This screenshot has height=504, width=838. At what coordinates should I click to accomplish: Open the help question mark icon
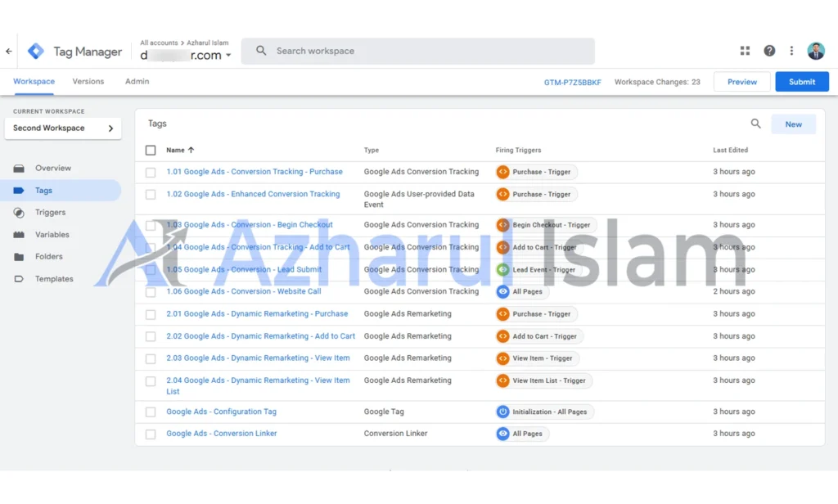(x=769, y=51)
